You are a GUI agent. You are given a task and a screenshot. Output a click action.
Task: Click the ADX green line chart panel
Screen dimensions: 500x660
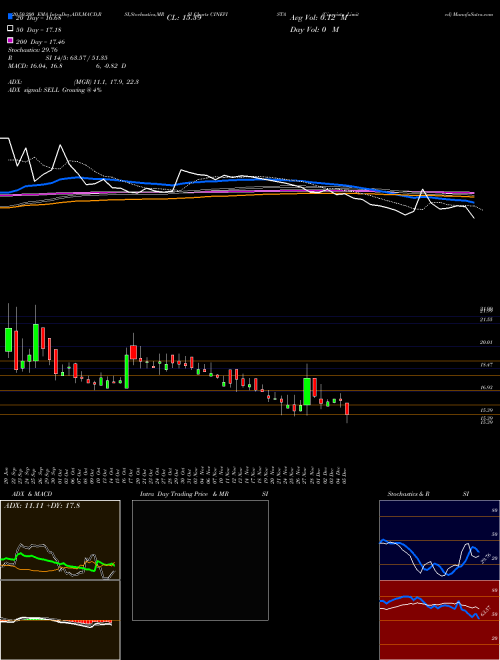point(60,540)
